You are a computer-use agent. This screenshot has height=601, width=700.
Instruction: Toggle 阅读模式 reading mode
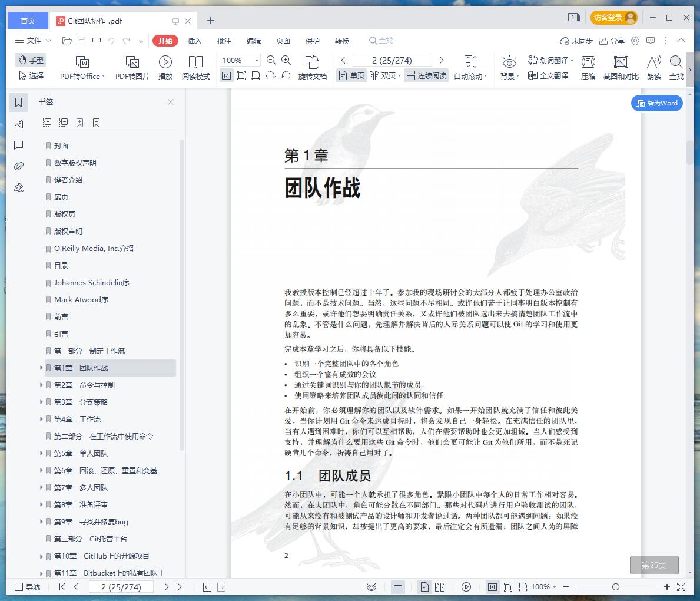(x=195, y=68)
